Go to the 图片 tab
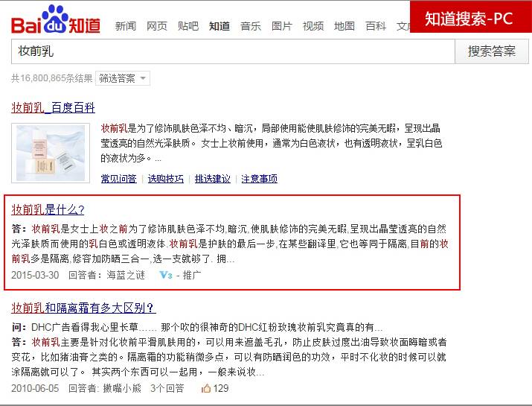Image resolution: width=532 pixels, height=406 pixels. pyautogui.click(x=282, y=26)
